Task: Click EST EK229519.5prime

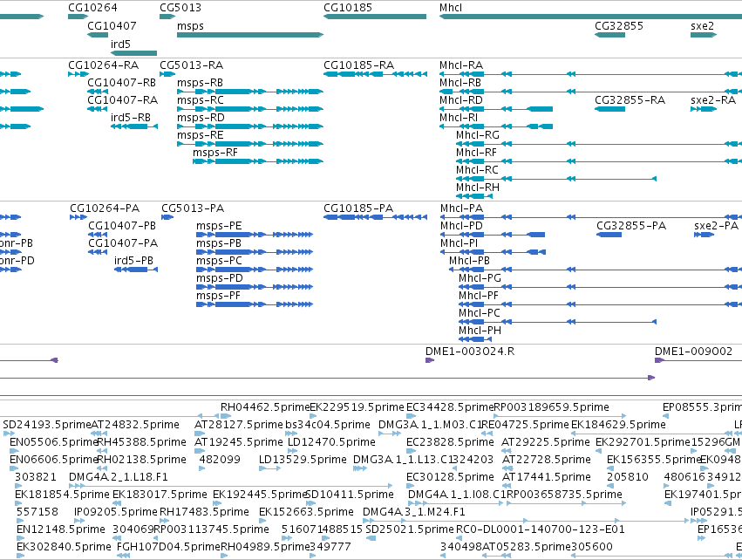Action: [314, 416]
